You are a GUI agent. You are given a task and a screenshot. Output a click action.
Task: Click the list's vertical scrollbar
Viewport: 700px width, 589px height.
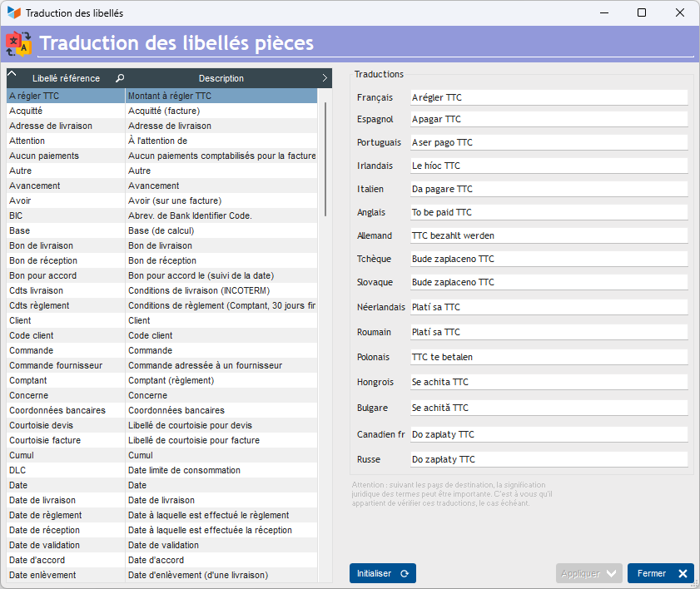325,158
